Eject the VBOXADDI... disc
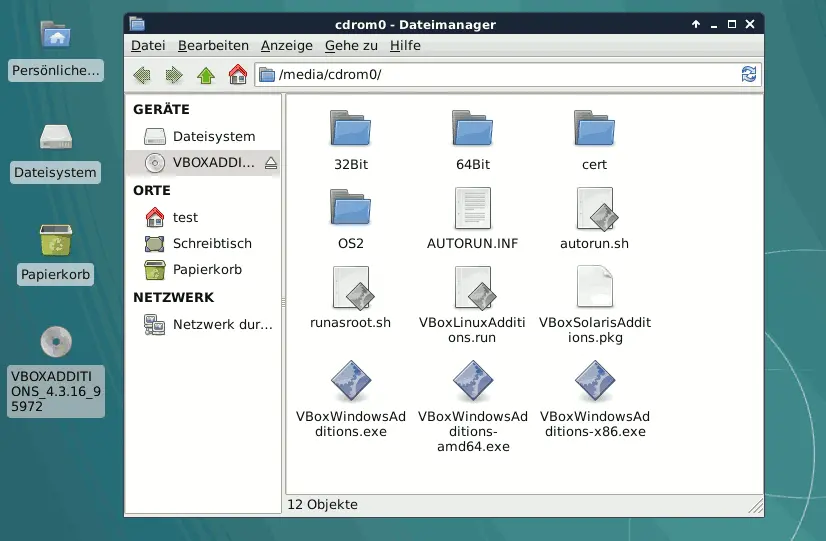The image size is (826, 541). click(271, 163)
